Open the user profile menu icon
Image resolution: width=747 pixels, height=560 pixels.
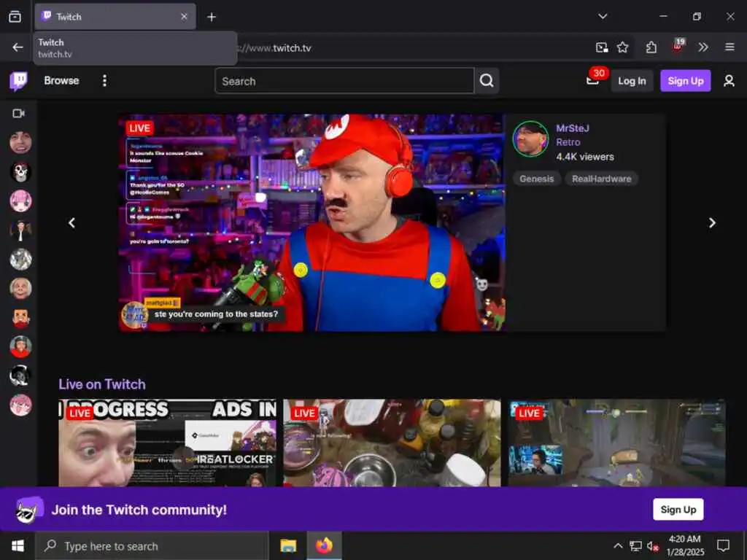[x=729, y=81]
